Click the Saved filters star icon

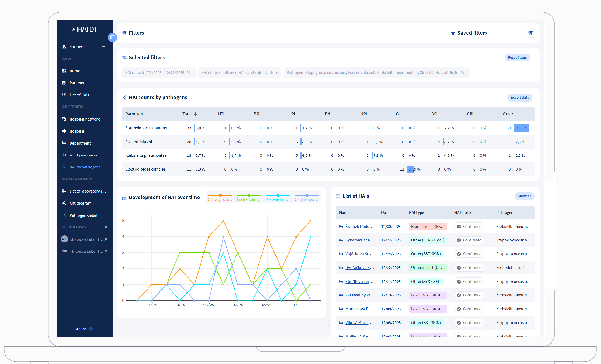[x=453, y=33]
